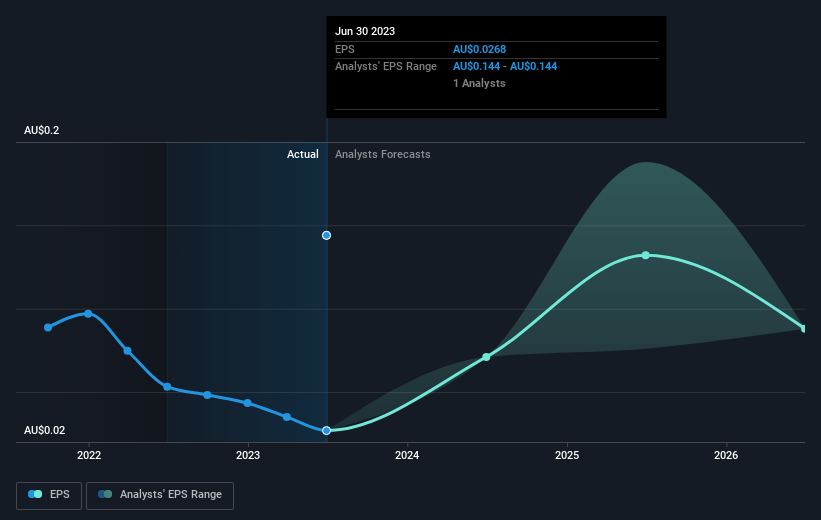Select the EPS point just before 2023
This screenshot has width=821, height=520.
[208, 395]
